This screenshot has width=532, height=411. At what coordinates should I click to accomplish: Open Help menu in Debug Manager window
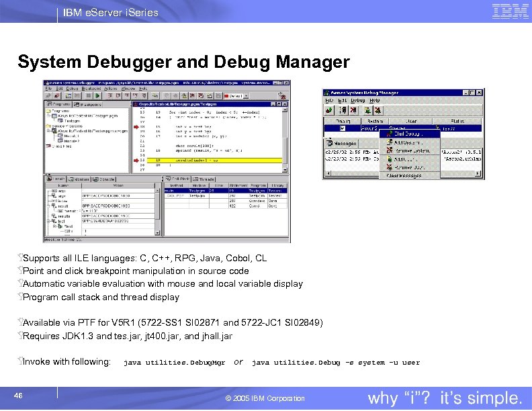374,100
